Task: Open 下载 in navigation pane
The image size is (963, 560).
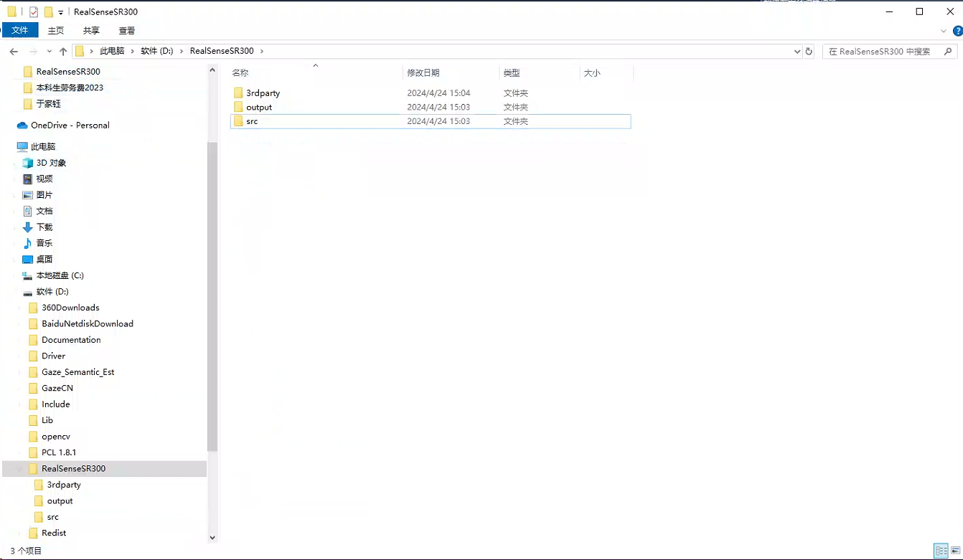Action: coord(44,227)
